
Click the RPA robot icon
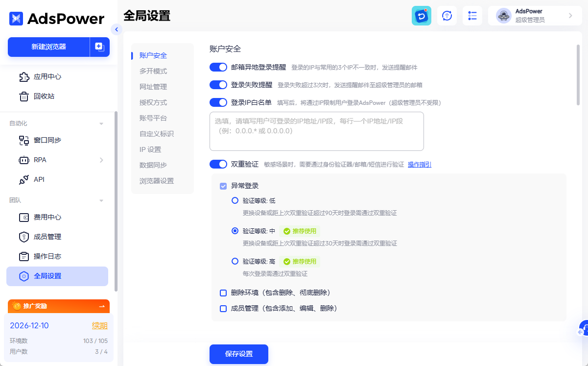coord(24,160)
